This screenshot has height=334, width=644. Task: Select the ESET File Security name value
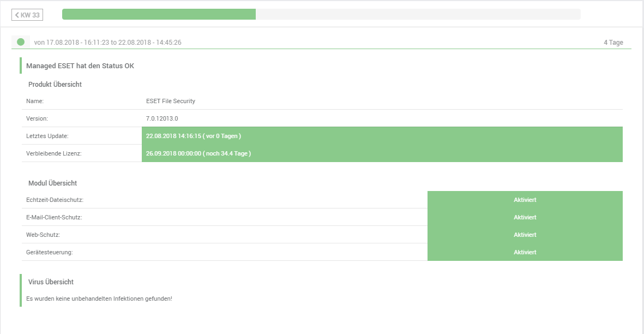coord(171,101)
